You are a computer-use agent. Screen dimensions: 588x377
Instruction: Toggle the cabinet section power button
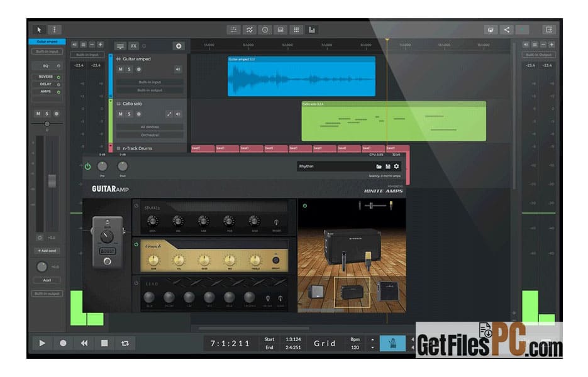point(305,205)
